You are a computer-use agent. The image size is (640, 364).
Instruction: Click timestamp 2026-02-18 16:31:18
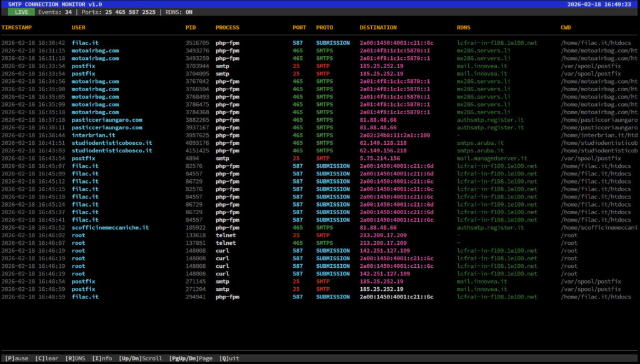[33, 58]
